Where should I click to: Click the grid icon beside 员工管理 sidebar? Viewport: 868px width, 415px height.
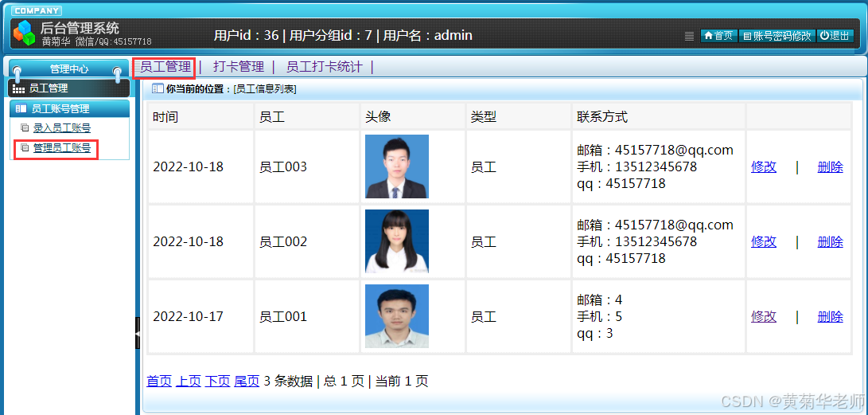[x=18, y=88]
